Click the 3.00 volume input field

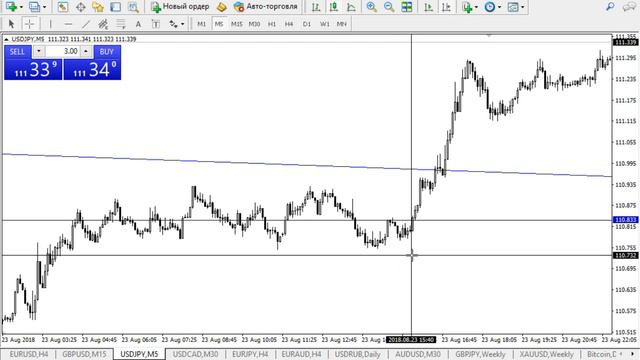point(62,51)
